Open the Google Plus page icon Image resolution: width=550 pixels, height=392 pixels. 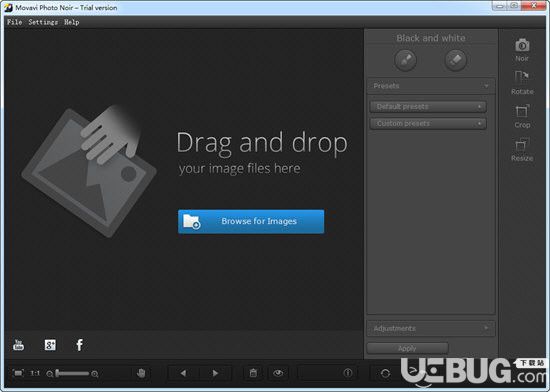coord(50,345)
